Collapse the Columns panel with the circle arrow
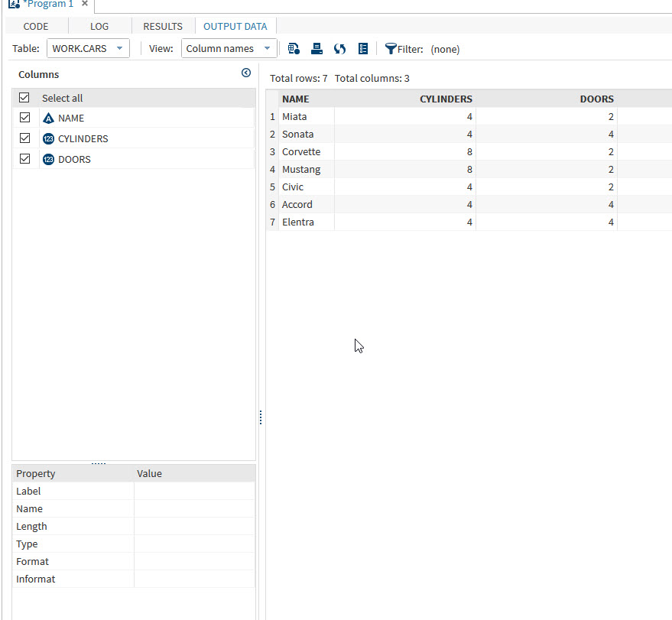This screenshot has height=620, width=672. (245, 73)
